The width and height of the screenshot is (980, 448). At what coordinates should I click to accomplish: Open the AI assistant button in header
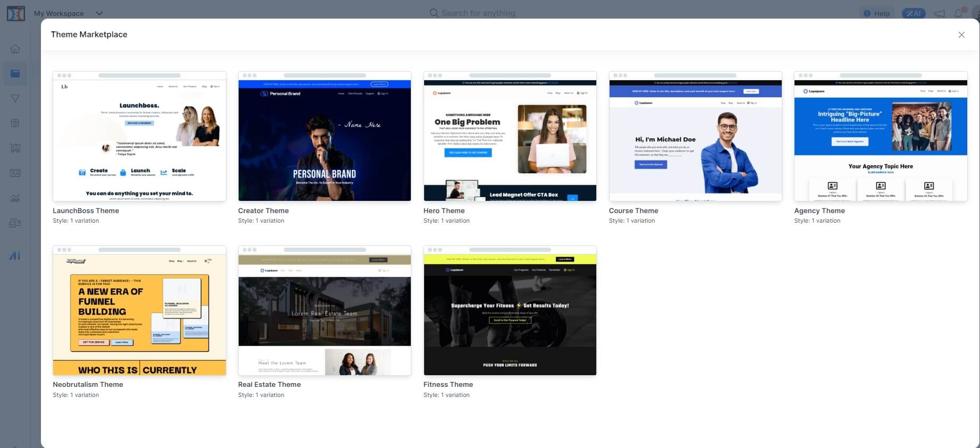point(914,13)
